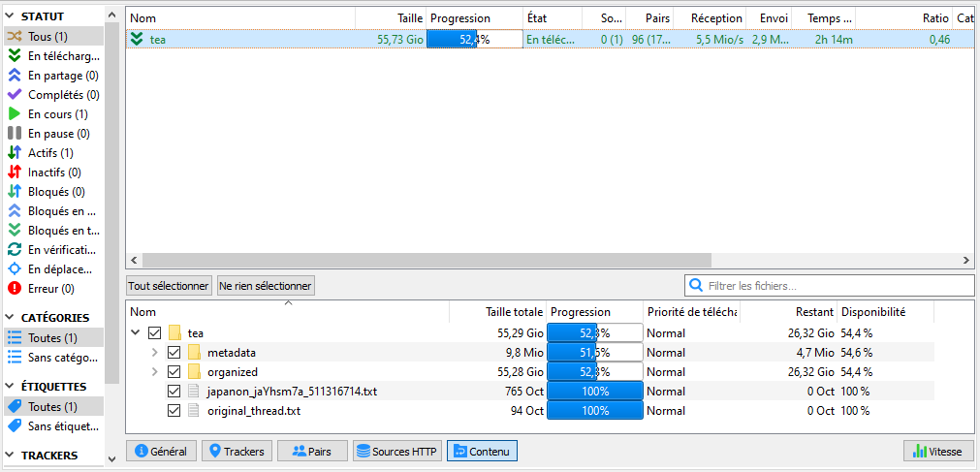Select the Tous (1) status filter
Image resolution: width=980 pixels, height=472 pixels.
pyautogui.click(x=53, y=37)
